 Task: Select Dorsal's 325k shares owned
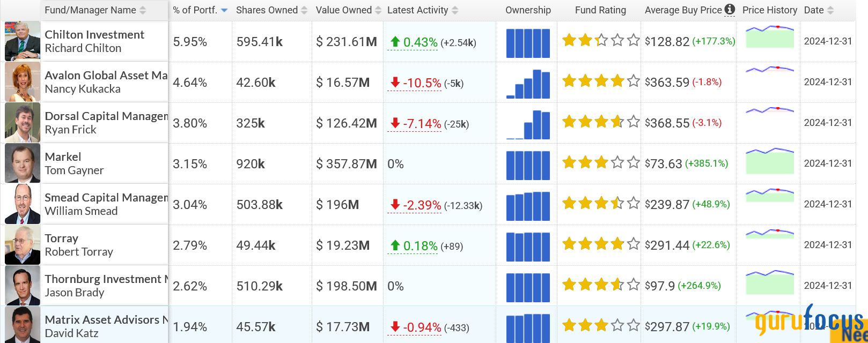pyautogui.click(x=251, y=123)
